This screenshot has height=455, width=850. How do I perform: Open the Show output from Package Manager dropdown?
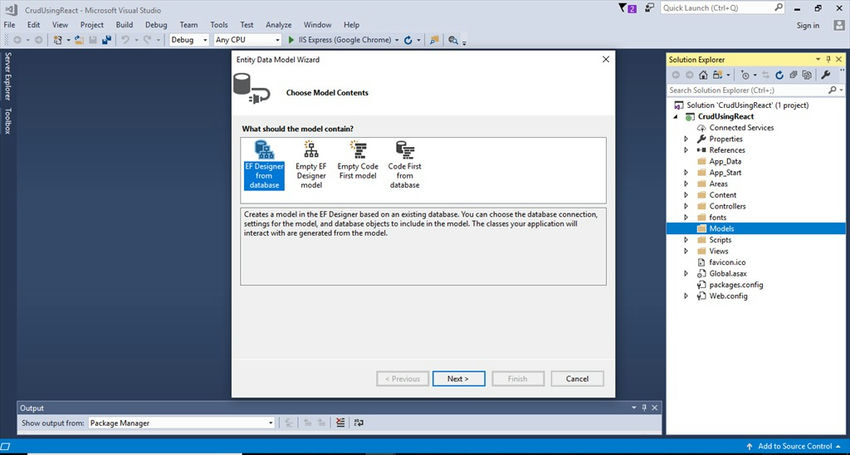click(x=182, y=423)
